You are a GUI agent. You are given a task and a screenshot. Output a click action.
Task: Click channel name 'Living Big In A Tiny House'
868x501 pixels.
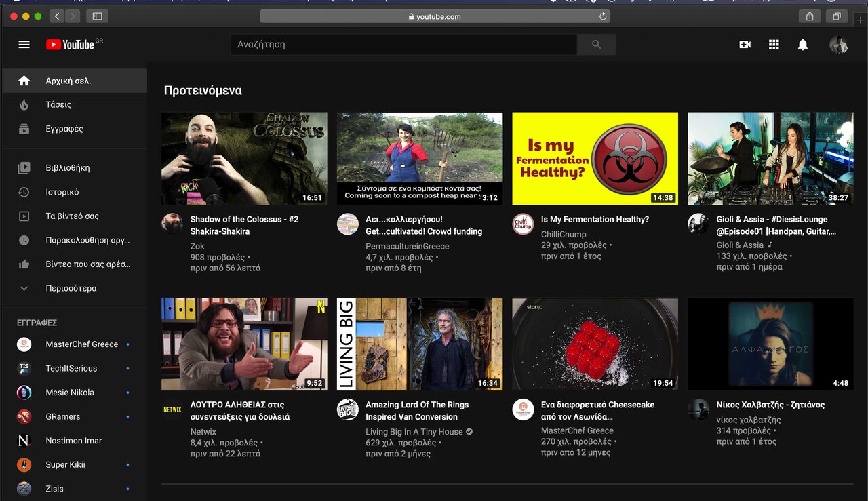click(414, 432)
